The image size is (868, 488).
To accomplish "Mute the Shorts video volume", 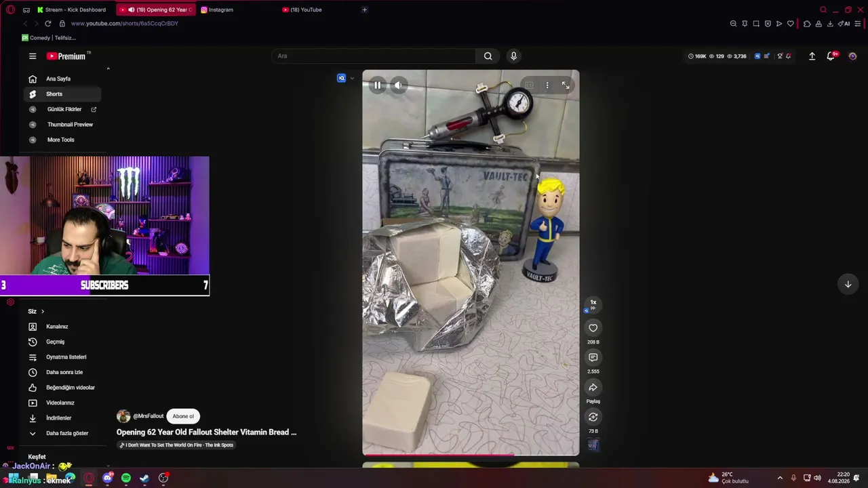I will click(398, 85).
